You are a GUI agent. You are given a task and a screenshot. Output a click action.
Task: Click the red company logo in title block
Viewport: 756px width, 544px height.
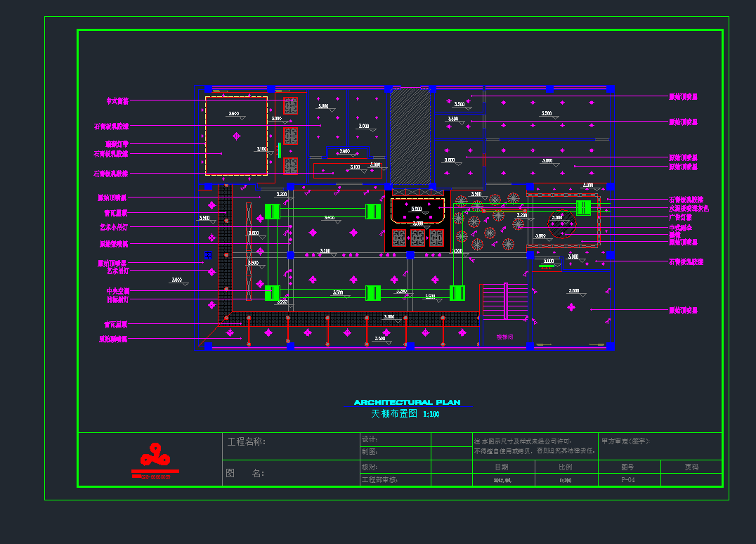(x=155, y=460)
